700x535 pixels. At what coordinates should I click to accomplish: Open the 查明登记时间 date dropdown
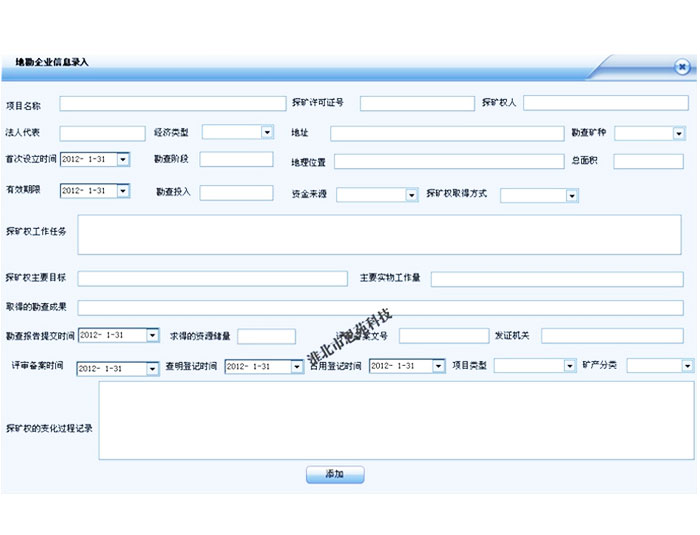tap(296, 368)
